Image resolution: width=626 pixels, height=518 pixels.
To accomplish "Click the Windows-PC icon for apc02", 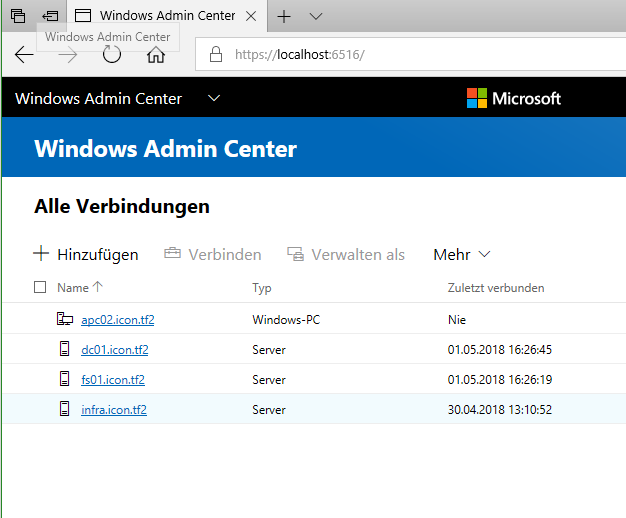I will click(x=65, y=319).
